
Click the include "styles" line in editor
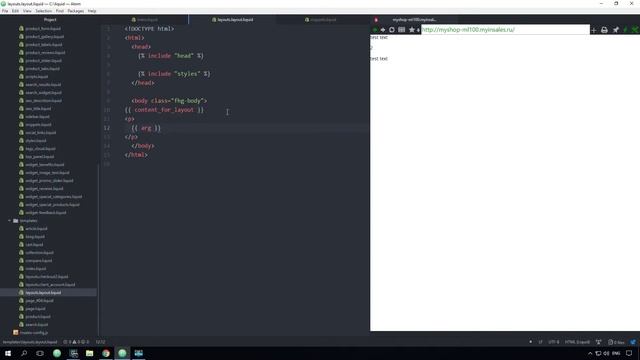174,74
